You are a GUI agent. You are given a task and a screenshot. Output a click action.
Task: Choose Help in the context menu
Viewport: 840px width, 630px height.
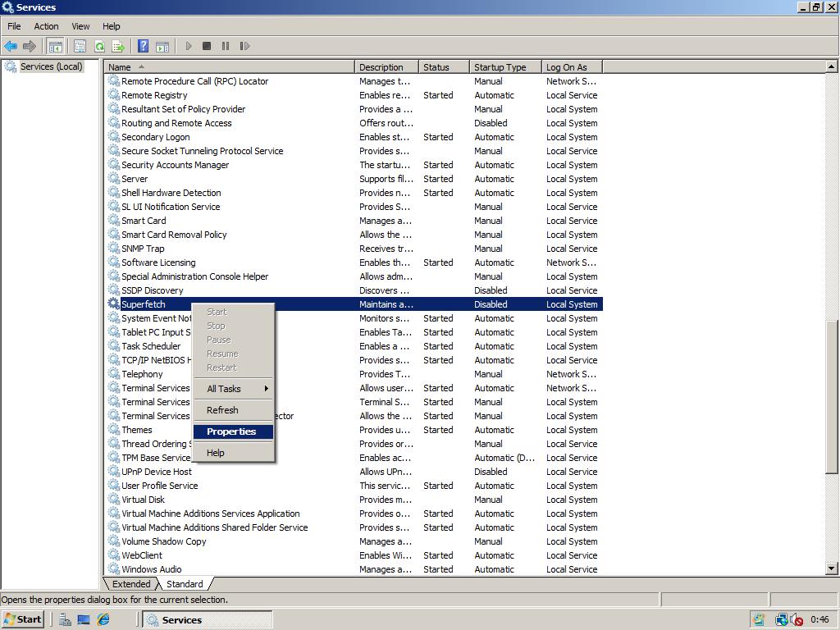(x=233, y=453)
